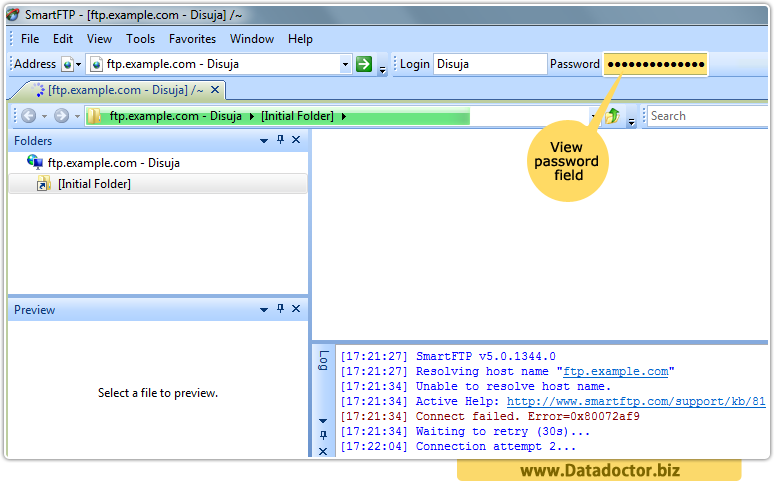Click the Log panel vertical label
This screenshot has height=481, width=774.
pos(324,361)
